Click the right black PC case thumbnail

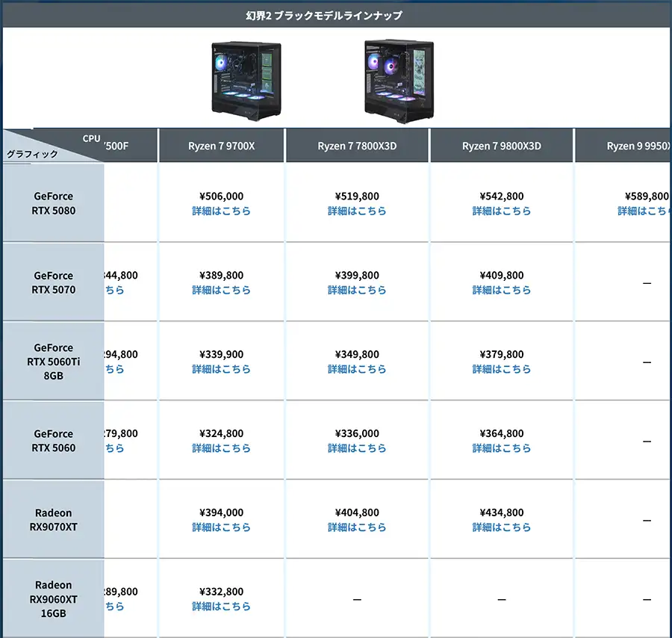coord(399,81)
